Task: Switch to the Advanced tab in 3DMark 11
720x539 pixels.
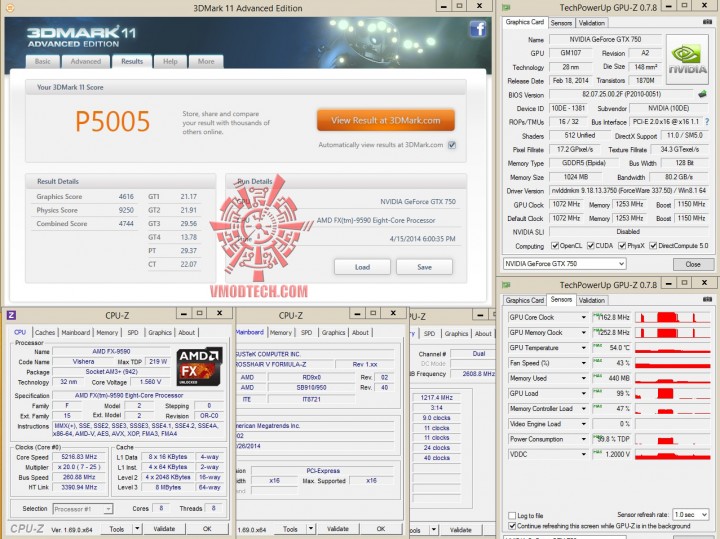Action: click(x=85, y=62)
